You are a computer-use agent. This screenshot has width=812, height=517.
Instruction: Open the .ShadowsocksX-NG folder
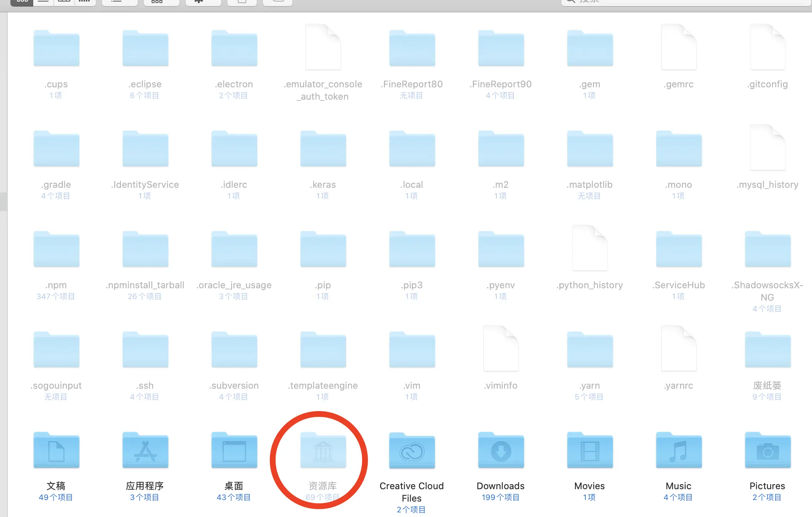pyautogui.click(x=768, y=249)
